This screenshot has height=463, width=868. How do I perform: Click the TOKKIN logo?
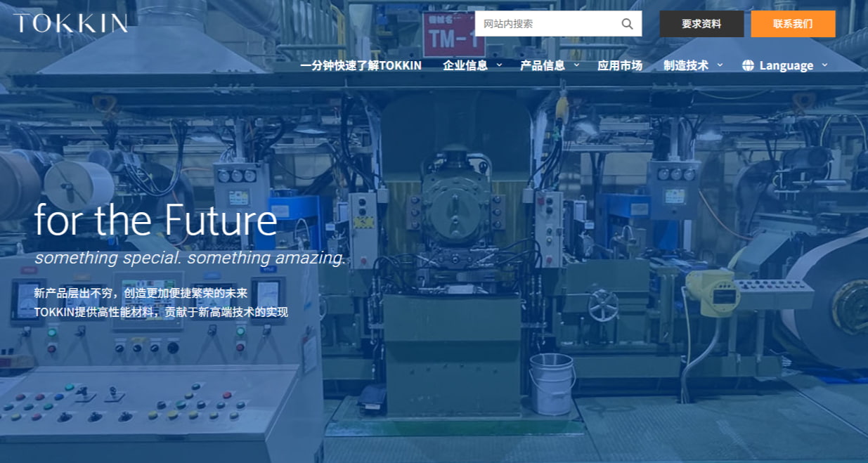click(70, 23)
